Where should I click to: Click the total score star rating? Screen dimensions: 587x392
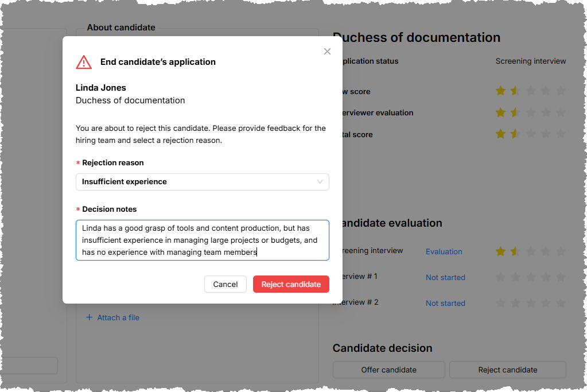530,134
